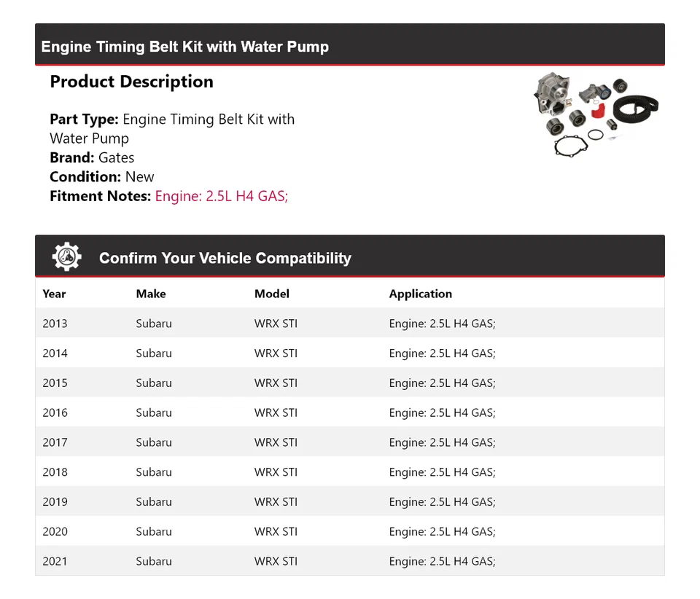Screen dimensions: 700x599
Task: Click the Year column header
Action: coord(54,294)
